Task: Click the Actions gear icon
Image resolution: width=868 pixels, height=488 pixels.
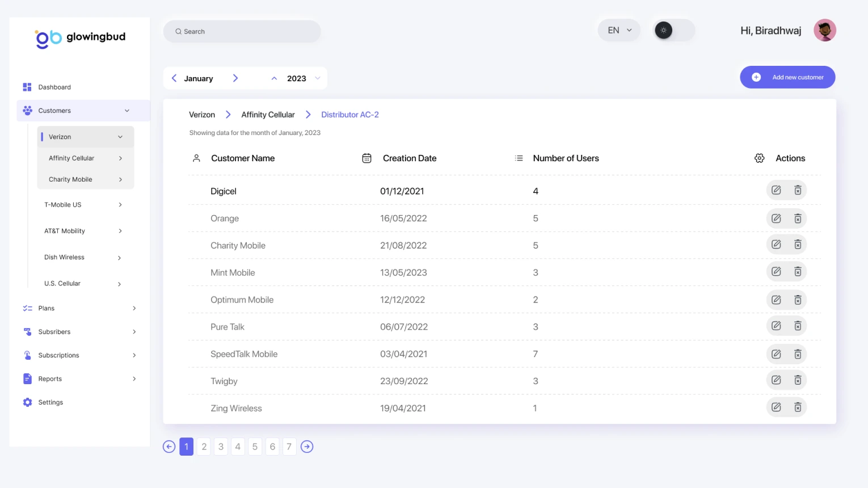Action: [x=760, y=158]
